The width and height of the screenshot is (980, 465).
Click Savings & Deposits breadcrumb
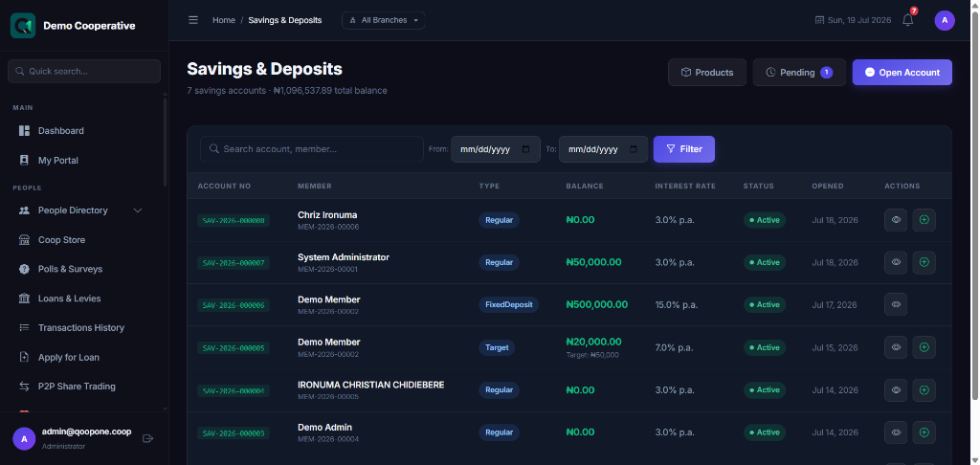(285, 20)
